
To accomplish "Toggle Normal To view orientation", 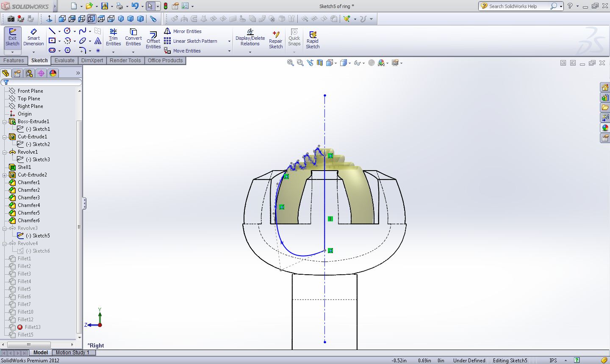I will (49, 19).
